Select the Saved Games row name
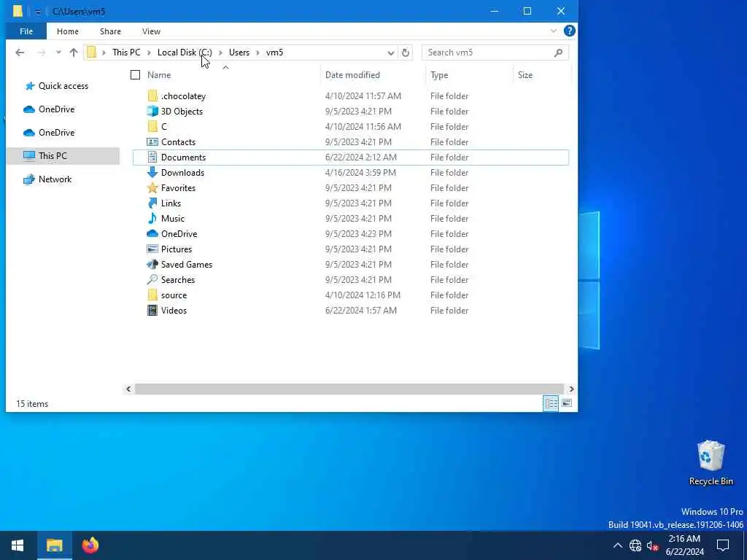 click(x=186, y=264)
